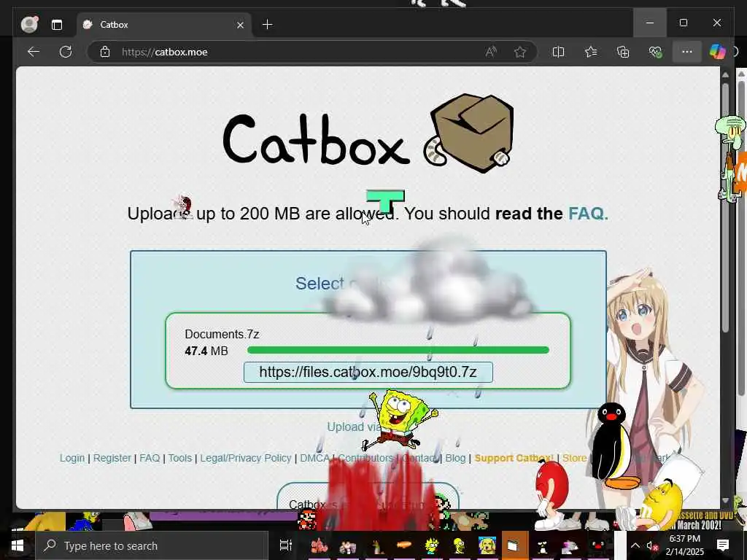Open the Copilot sidebar
The image size is (747, 560).
[718, 52]
